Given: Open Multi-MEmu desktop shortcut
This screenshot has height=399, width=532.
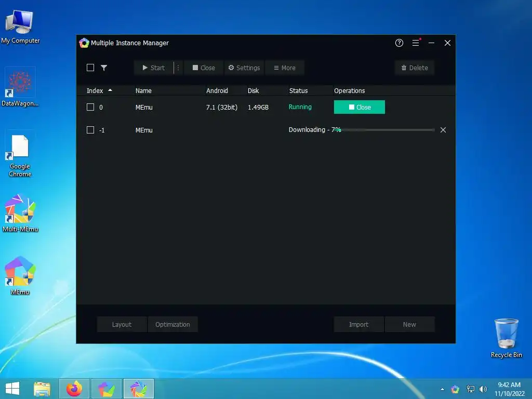Looking at the screenshot, I should tap(20, 213).
